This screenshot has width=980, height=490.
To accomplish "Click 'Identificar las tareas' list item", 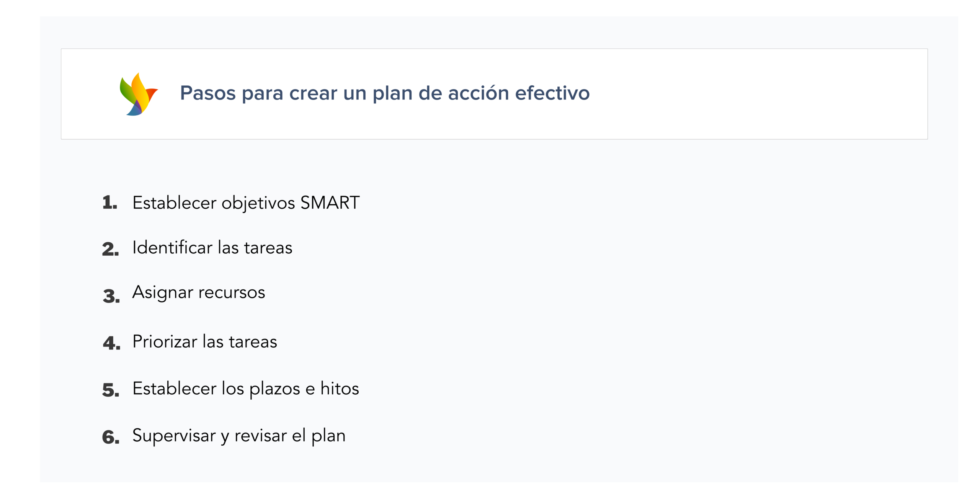I will point(212,248).
